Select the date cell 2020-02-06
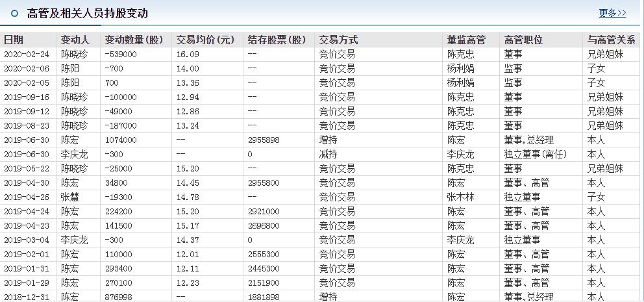 pos(26,69)
